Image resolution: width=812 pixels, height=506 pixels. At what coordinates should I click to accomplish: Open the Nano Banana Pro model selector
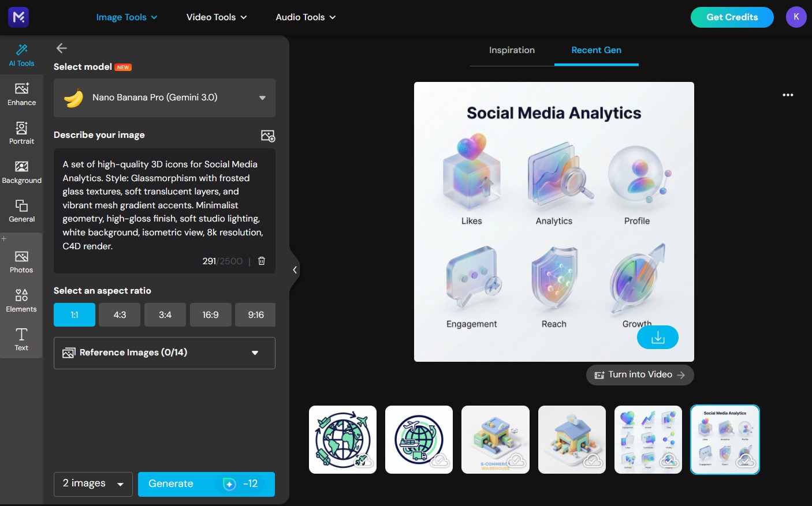click(164, 98)
